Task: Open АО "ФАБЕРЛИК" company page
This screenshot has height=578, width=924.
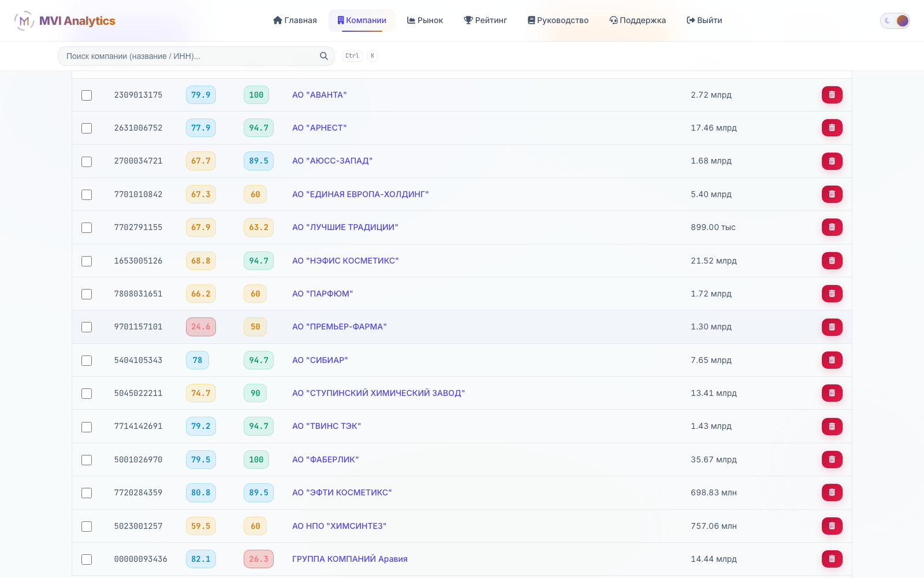Action: (326, 460)
